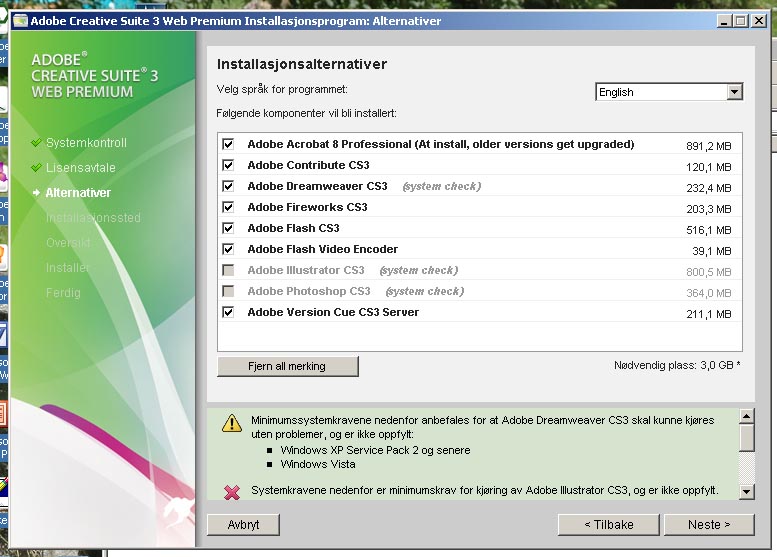Image resolution: width=777 pixels, height=557 pixels.
Task: Minimize the installer window
Action: [724, 21]
